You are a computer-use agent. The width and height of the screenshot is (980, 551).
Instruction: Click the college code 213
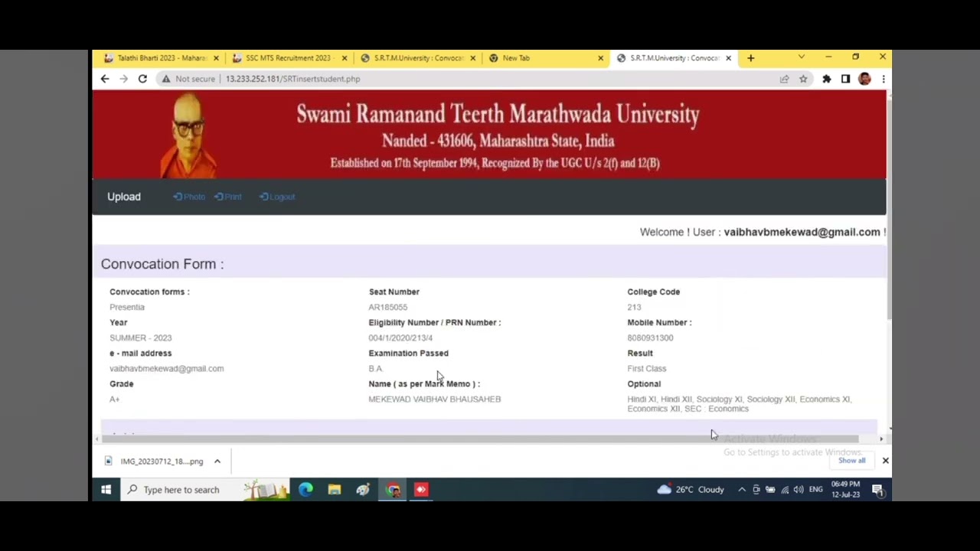tap(634, 307)
